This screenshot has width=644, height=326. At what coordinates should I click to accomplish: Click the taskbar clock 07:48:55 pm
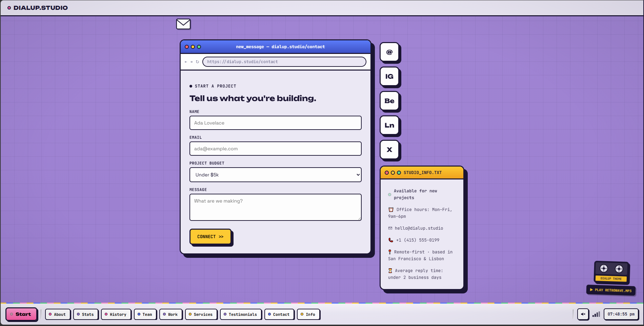coord(621,314)
